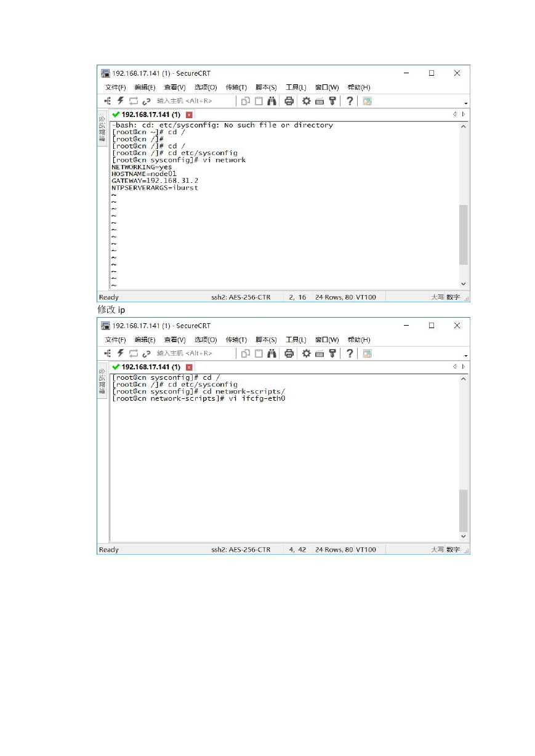Image resolution: width=535 pixels, height=756 pixels.
Task: Open Session Options gear in vi network window
Action: (x=306, y=101)
